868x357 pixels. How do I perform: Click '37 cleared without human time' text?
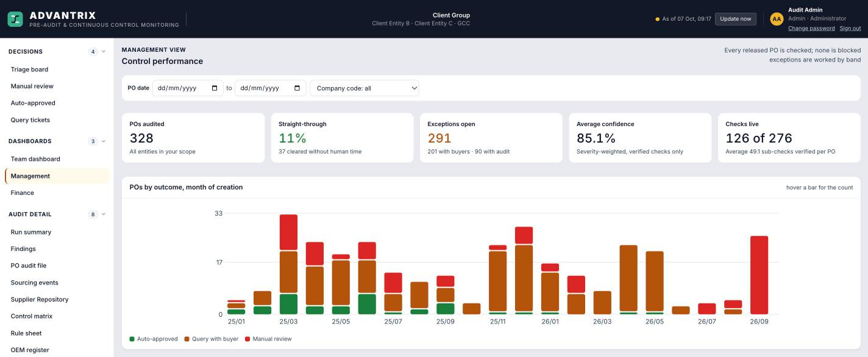320,152
